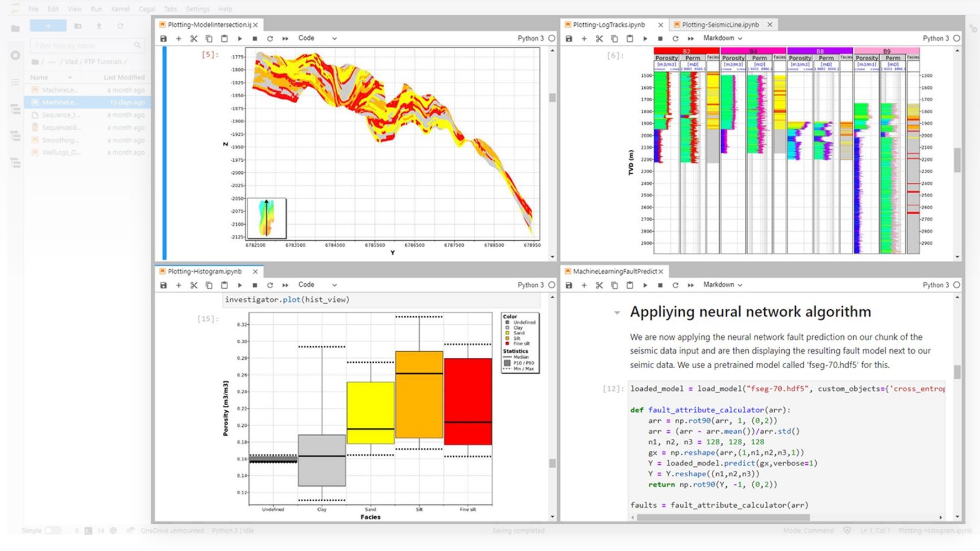Click Python 3 kernel name in Plotting-Histogram

531,285
